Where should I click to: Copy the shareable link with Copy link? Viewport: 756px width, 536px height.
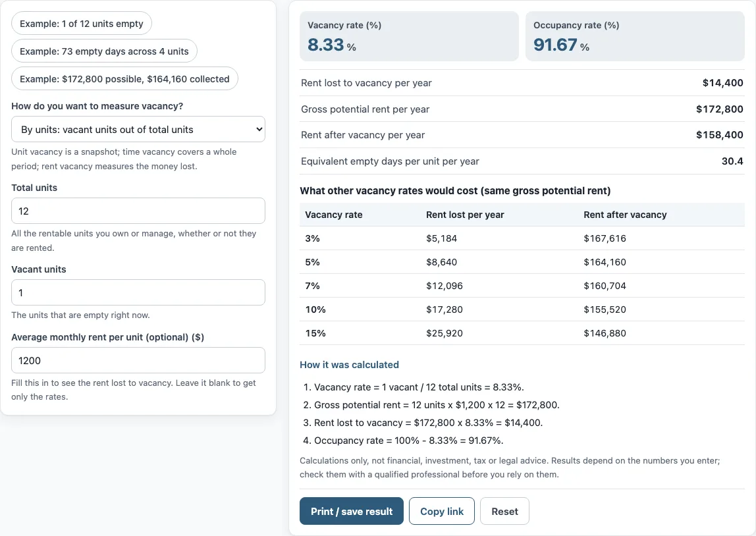point(442,511)
